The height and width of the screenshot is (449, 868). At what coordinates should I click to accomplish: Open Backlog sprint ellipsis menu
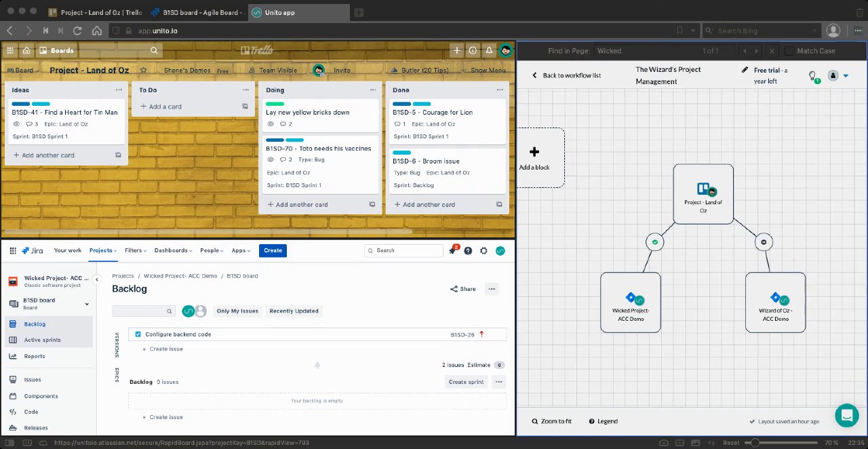[499, 382]
